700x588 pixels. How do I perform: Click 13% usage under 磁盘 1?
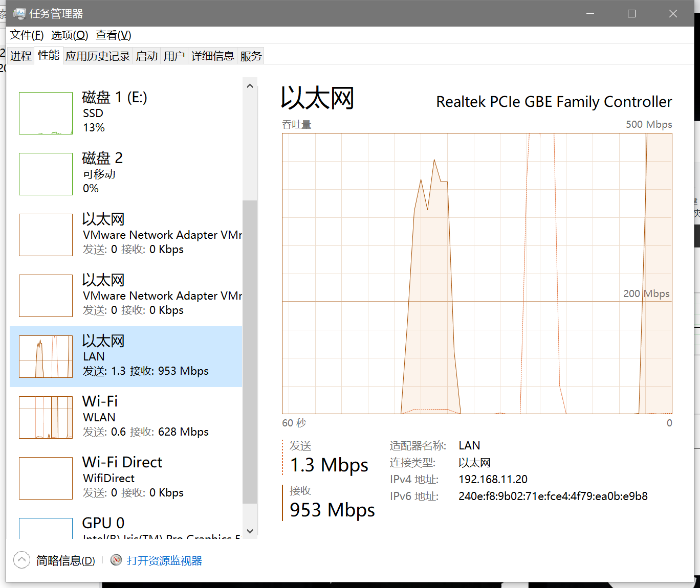(94, 128)
